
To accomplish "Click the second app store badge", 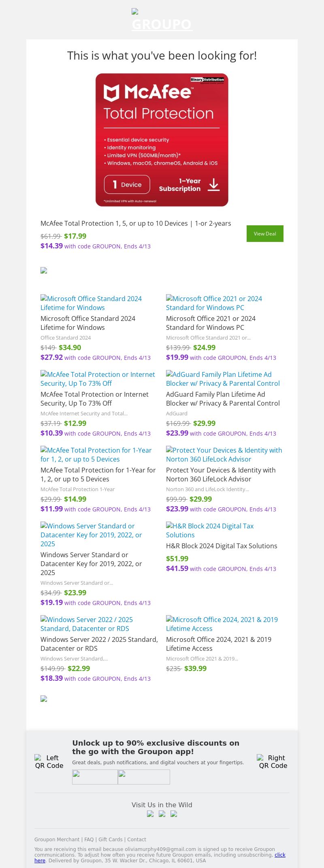I will click(x=144, y=777).
